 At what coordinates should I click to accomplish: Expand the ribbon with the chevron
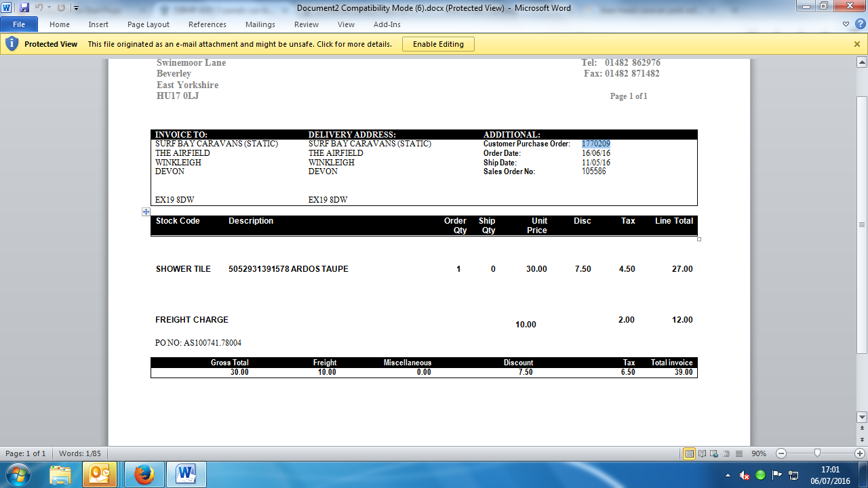(846, 24)
